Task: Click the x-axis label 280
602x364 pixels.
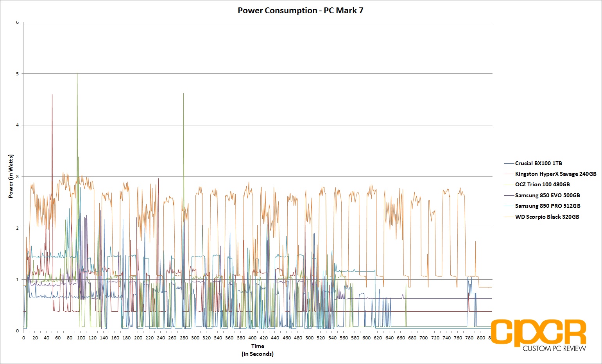Action: [x=184, y=338]
